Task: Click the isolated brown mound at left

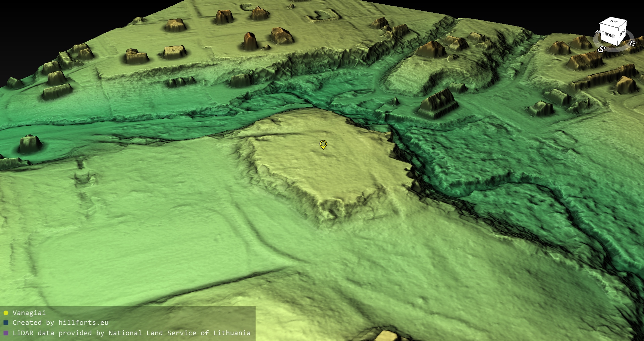Action: tap(30, 144)
